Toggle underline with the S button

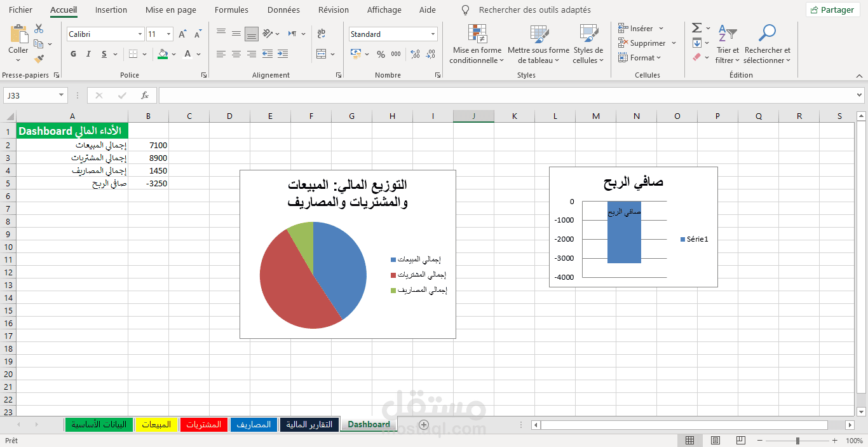pyautogui.click(x=104, y=54)
